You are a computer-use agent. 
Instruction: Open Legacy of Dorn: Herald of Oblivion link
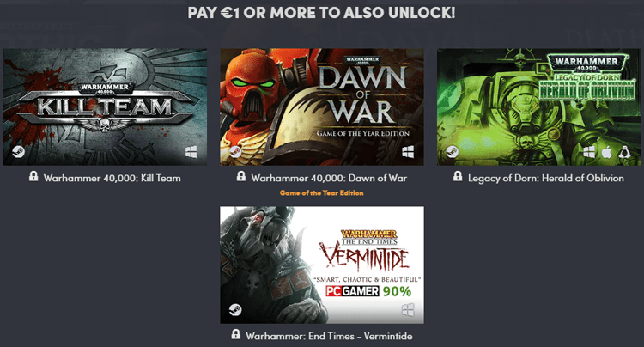(x=546, y=178)
